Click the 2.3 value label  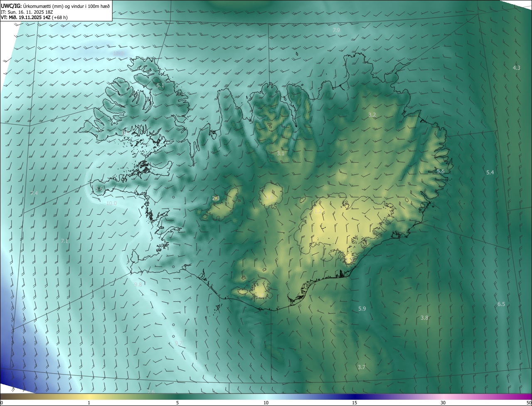click(x=216, y=198)
